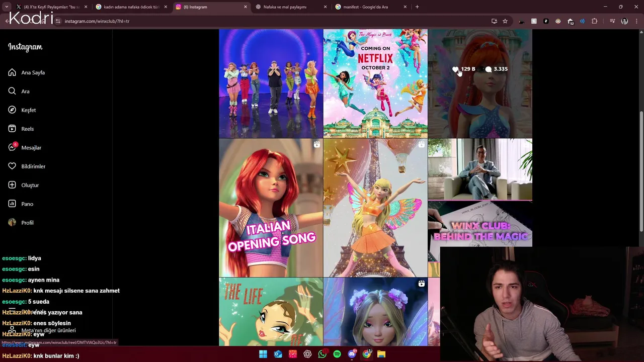Open Chrome media control icon in toolbar
644x362 pixels.
point(612,21)
